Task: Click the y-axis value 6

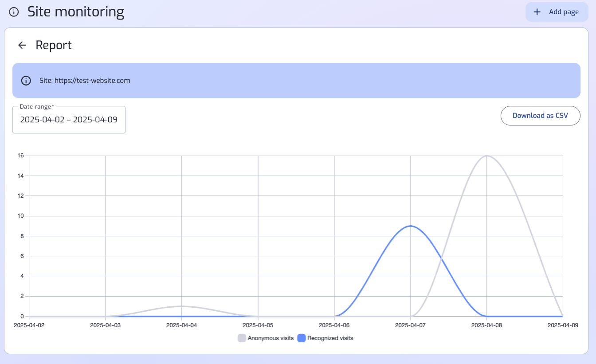Action: pyautogui.click(x=22, y=256)
